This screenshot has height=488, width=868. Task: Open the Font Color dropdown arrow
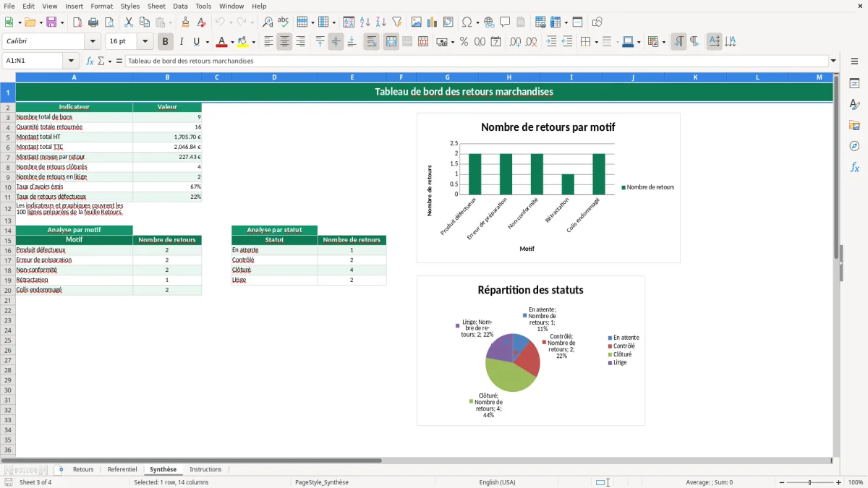tap(232, 42)
